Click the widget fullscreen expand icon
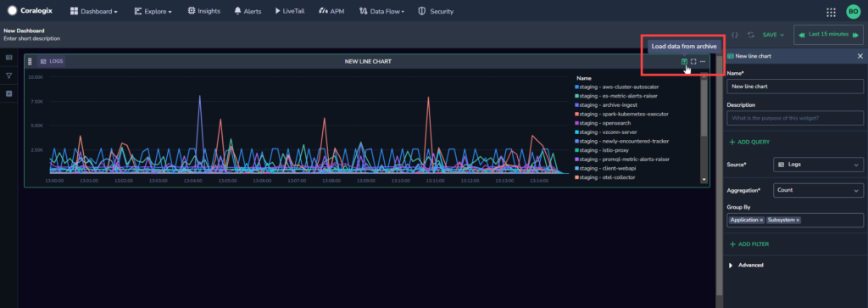The width and height of the screenshot is (868, 308). click(x=693, y=61)
